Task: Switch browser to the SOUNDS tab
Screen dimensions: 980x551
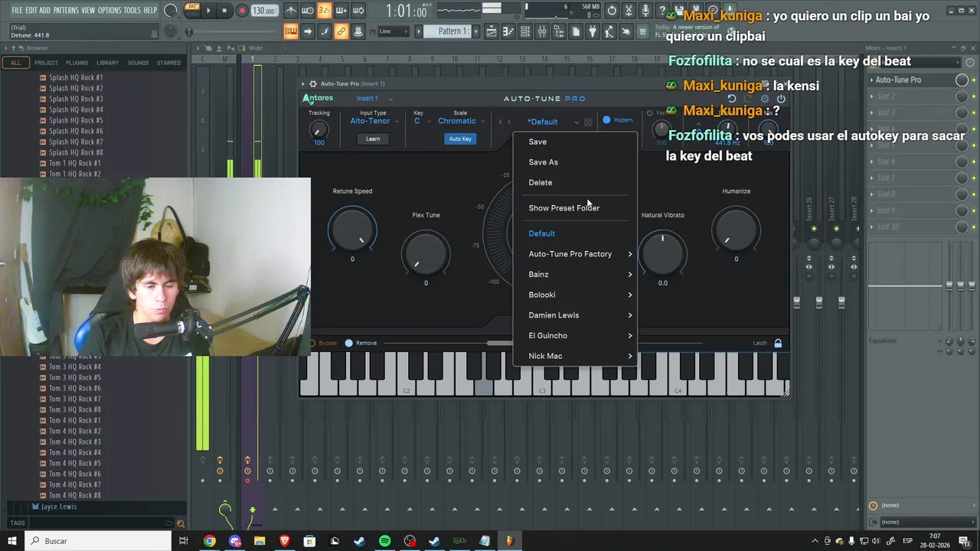Action: coord(138,63)
